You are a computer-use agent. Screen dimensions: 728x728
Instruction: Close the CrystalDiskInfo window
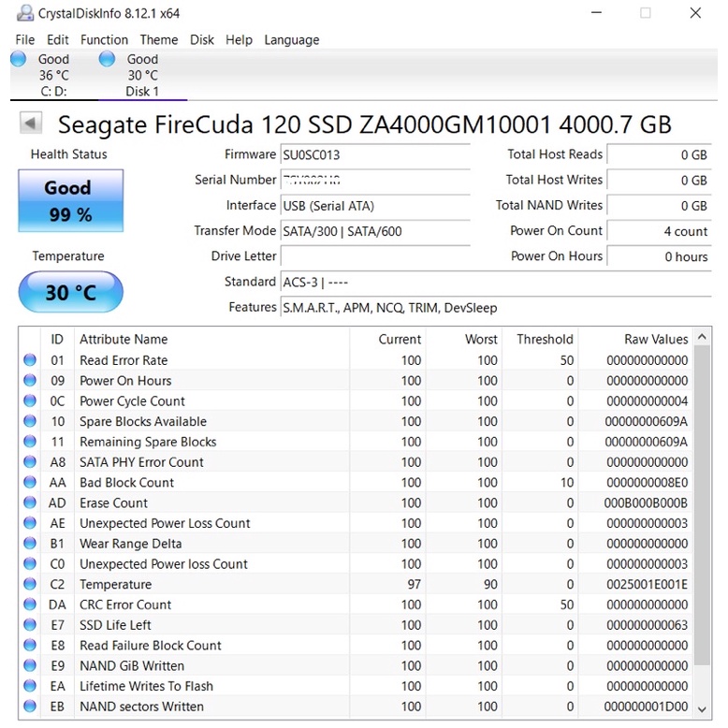tap(695, 13)
